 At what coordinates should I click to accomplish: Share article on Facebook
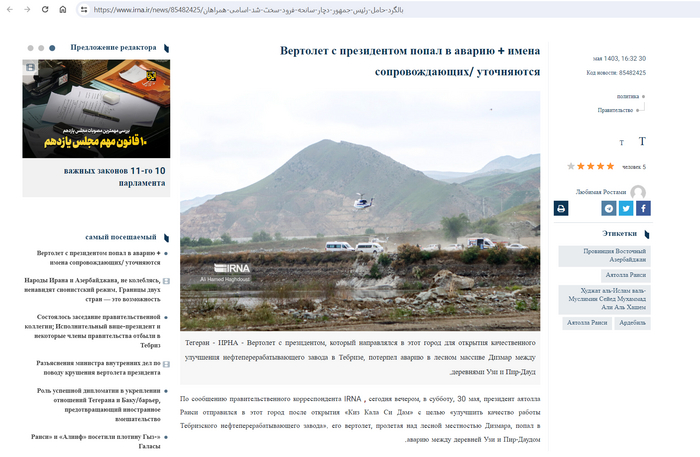(x=643, y=208)
